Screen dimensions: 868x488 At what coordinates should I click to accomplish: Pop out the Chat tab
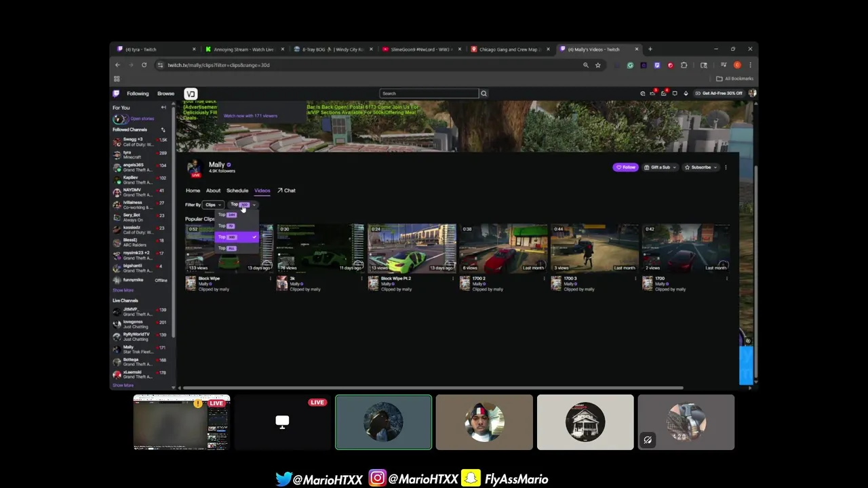(x=286, y=190)
